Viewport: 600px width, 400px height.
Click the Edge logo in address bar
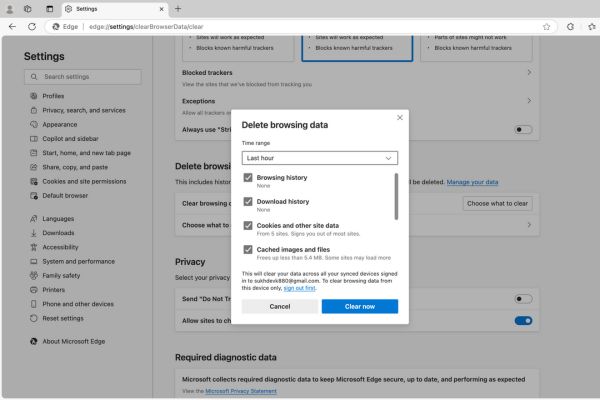click(56, 27)
